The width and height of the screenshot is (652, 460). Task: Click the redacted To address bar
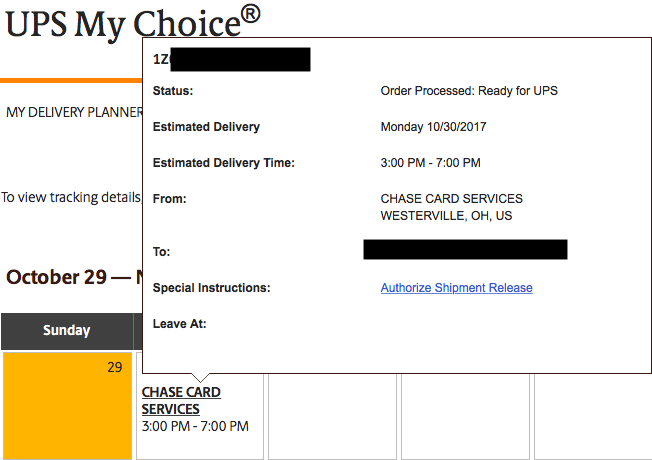click(x=465, y=249)
